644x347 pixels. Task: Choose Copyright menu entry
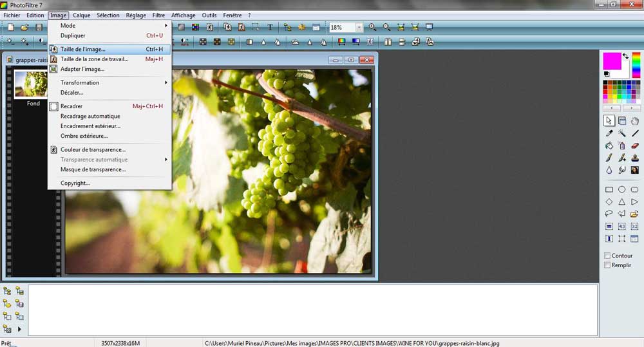click(x=109, y=183)
